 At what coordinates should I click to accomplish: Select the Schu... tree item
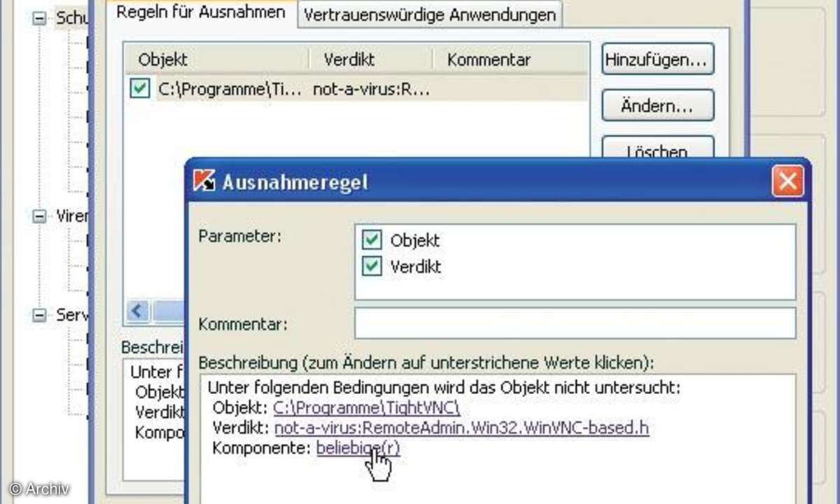[x=72, y=18]
